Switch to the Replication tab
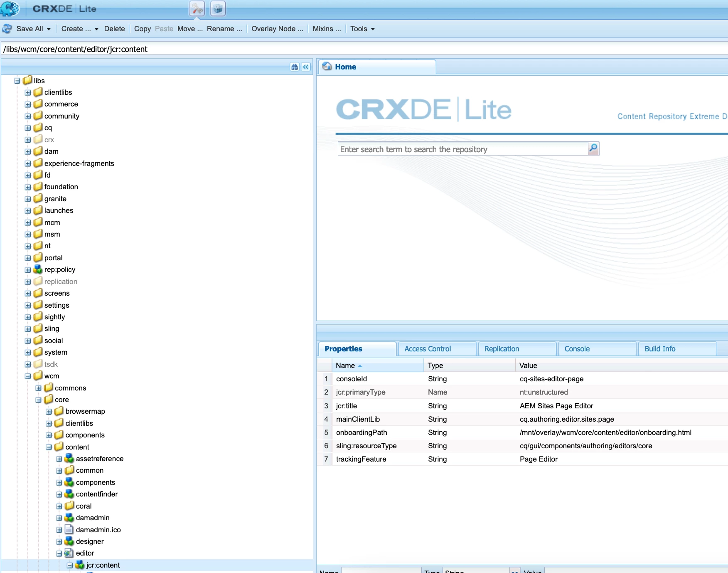 point(517,348)
